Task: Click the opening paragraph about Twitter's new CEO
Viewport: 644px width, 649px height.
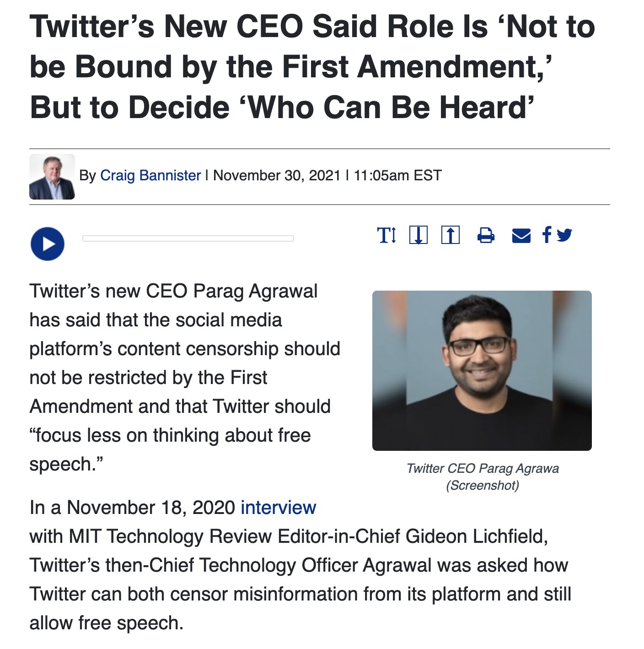Action: 185,378
